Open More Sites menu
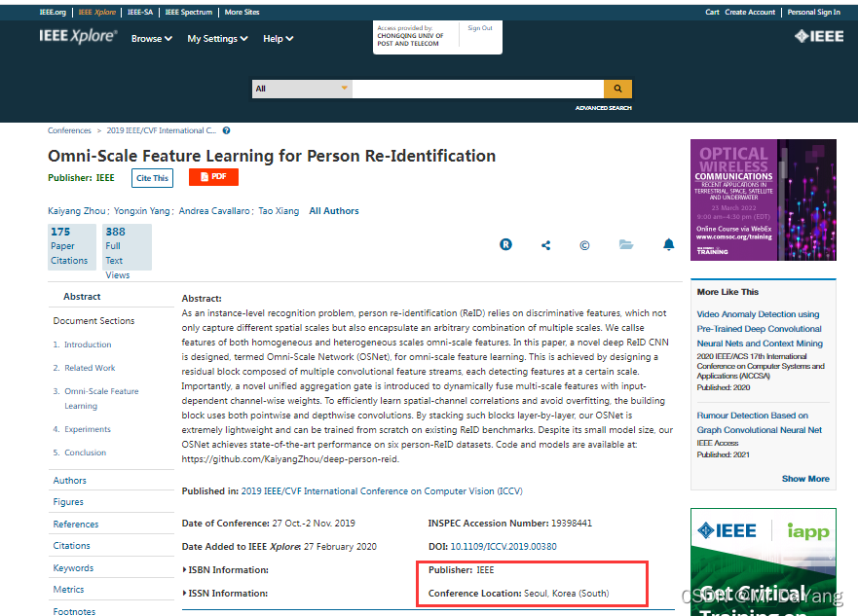The image size is (858, 616). click(x=242, y=12)
